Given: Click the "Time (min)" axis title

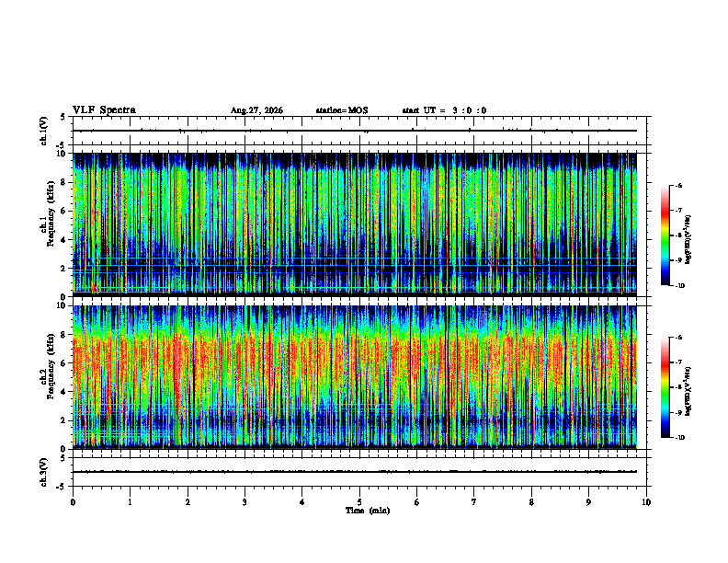Looking at the screenshot, I should click(x=368, y=511).
